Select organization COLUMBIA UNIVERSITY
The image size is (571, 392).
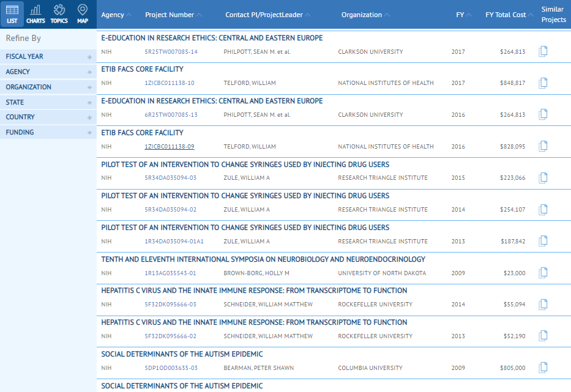370,368
